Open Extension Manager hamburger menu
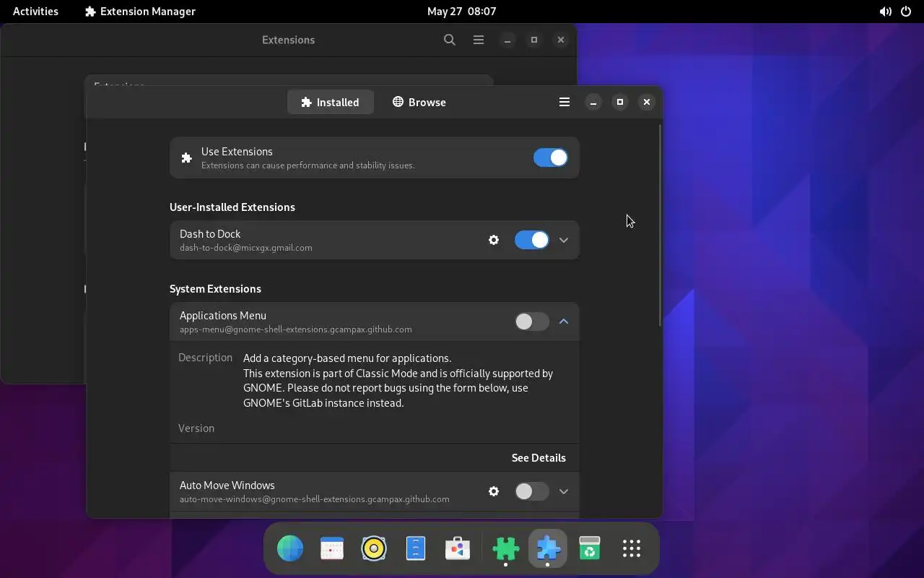 click(x=565, y=102)
